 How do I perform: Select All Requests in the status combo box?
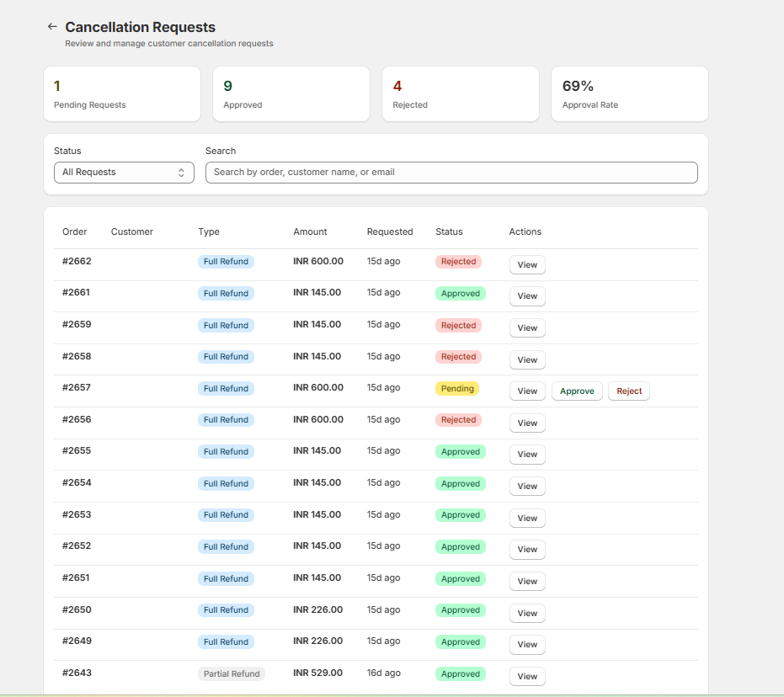124,172
